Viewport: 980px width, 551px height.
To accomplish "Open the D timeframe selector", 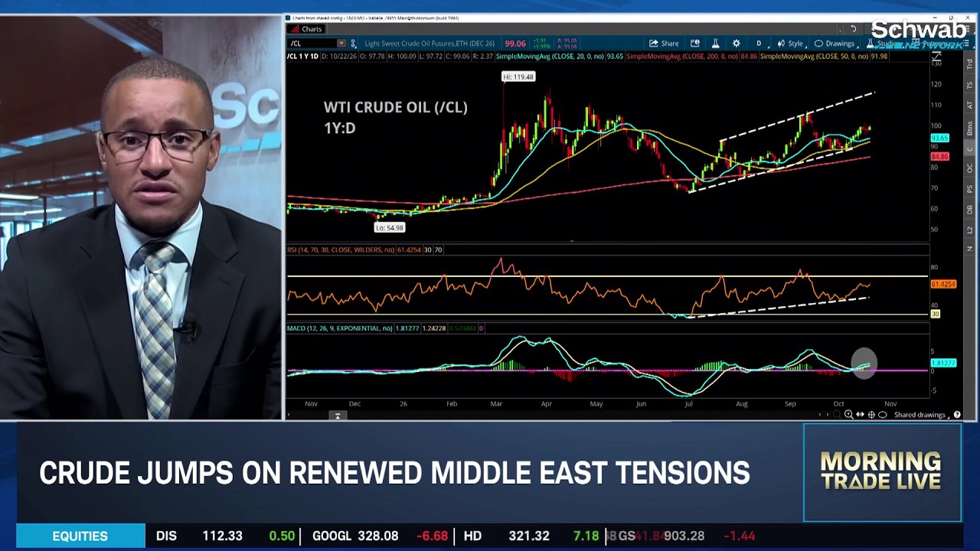I will [x=759, y=44].
